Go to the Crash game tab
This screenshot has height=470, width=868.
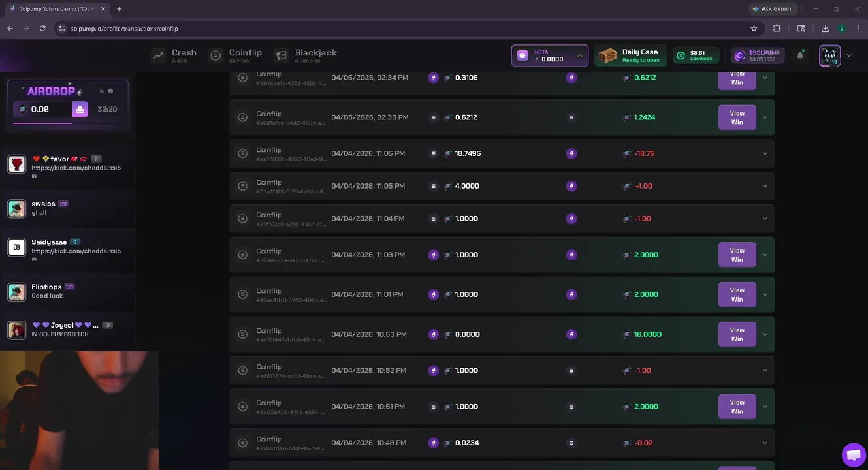174,55
